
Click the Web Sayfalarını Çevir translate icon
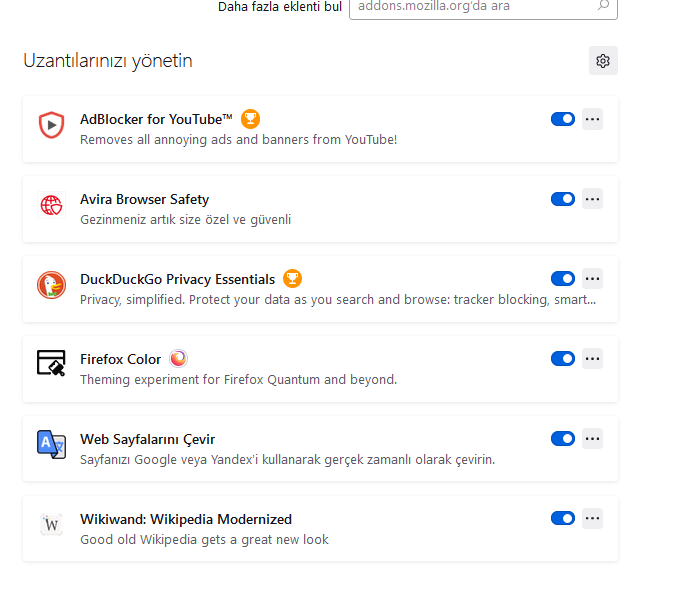(51, 445)
